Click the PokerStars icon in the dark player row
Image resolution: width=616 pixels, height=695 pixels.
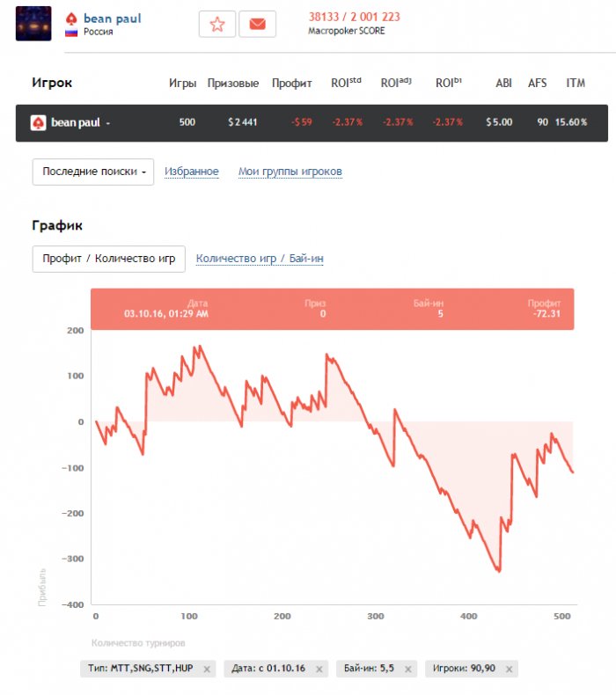(39, 123)
